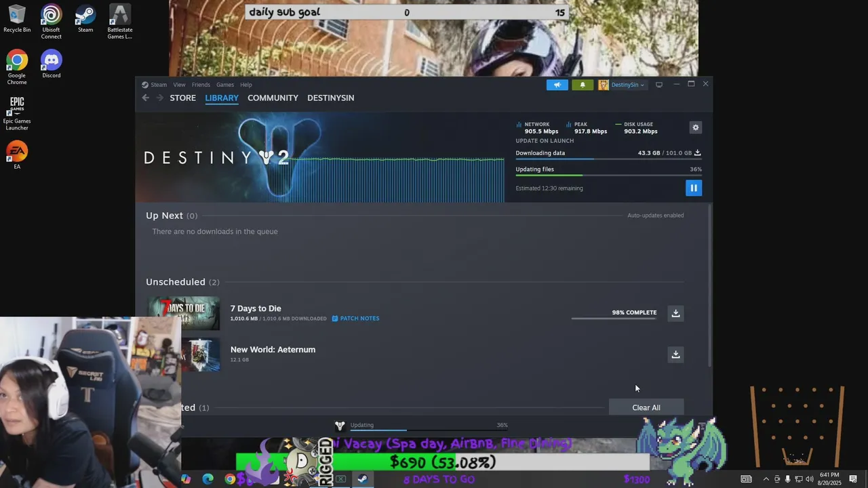The width and height of the screenshot is (868, 488).
Task: Show hidden system tray icons chevron
Action: [x=766, y=479]
